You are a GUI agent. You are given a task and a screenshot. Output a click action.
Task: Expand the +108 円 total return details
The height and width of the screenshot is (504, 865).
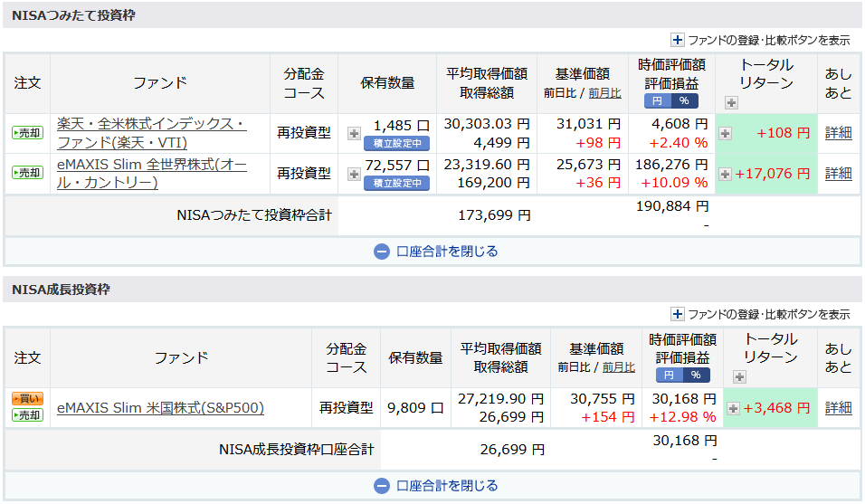(725, 134)
